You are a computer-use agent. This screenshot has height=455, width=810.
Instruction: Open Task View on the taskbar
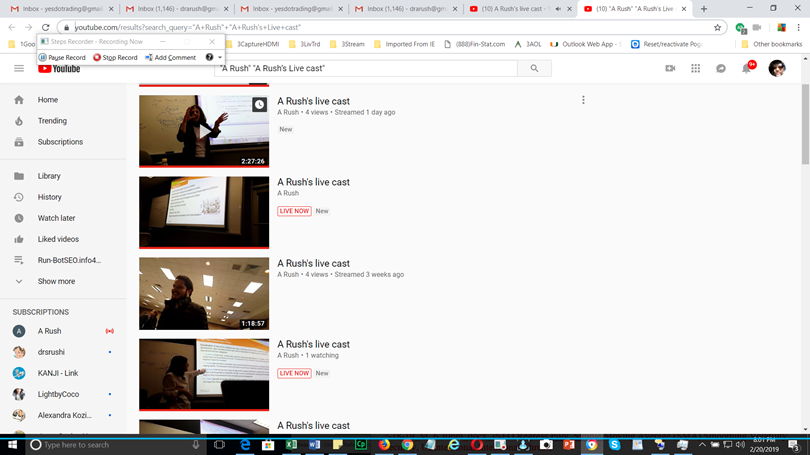220,445
